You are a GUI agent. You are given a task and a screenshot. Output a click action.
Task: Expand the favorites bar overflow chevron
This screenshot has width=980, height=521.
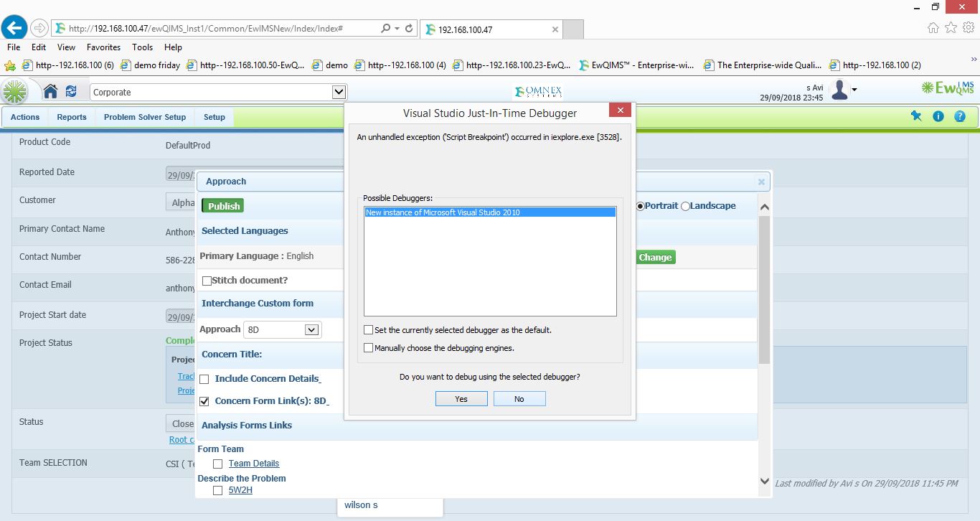pyautogui.click(x=974, y=60)
